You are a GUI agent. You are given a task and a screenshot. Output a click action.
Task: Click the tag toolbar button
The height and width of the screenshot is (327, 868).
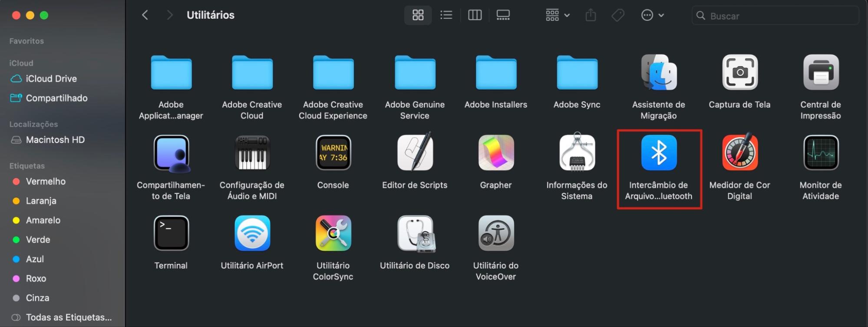[618, 15]
